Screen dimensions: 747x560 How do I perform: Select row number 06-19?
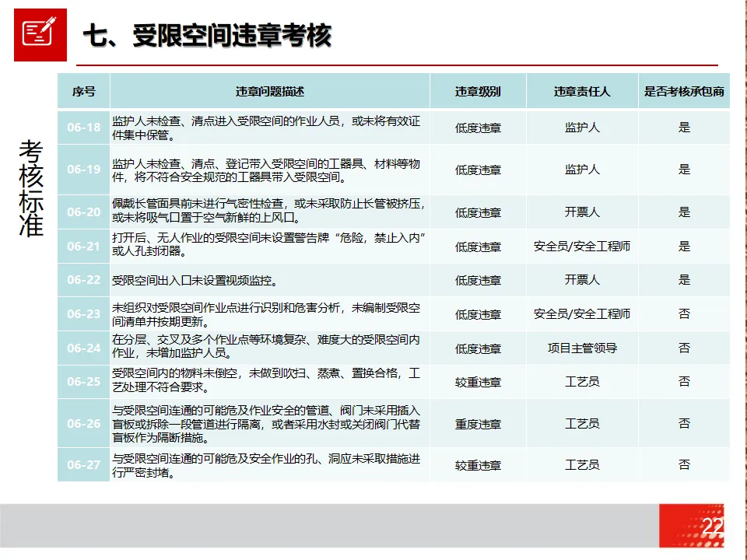[x=84, y=170]
